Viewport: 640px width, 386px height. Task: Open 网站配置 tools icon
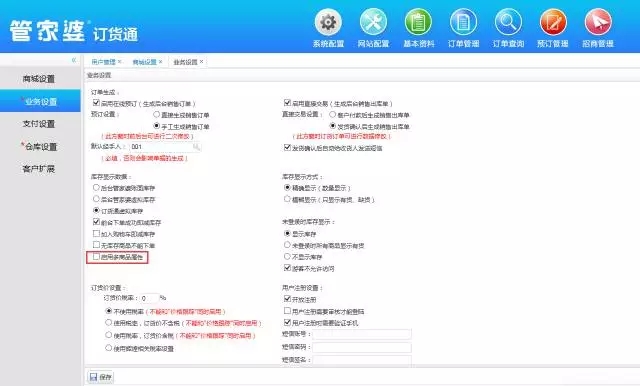tap(373, 22)
